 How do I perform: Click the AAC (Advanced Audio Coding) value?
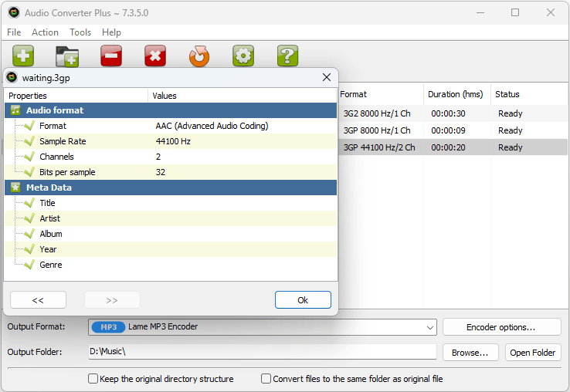(x=212, y=126)
